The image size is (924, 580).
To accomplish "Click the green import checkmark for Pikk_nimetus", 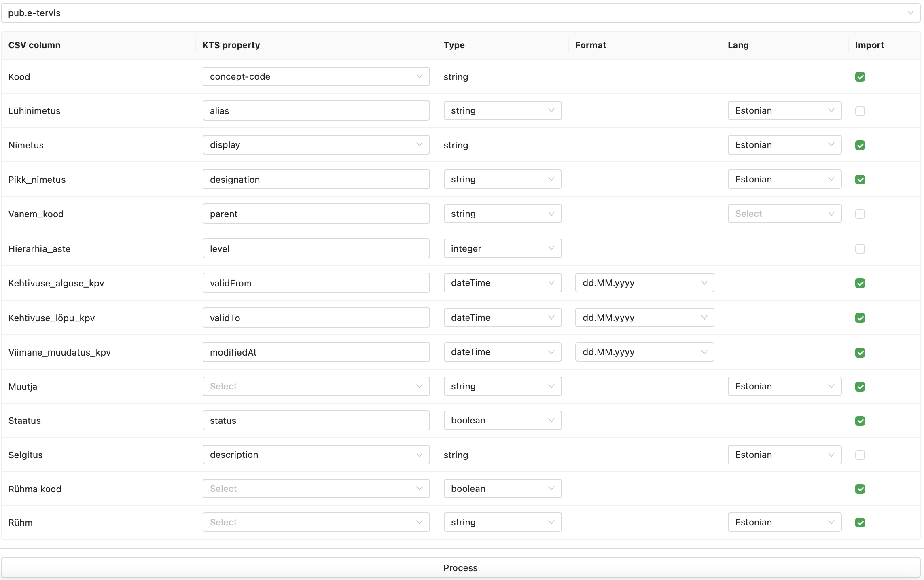I will (x=860, y=179).
